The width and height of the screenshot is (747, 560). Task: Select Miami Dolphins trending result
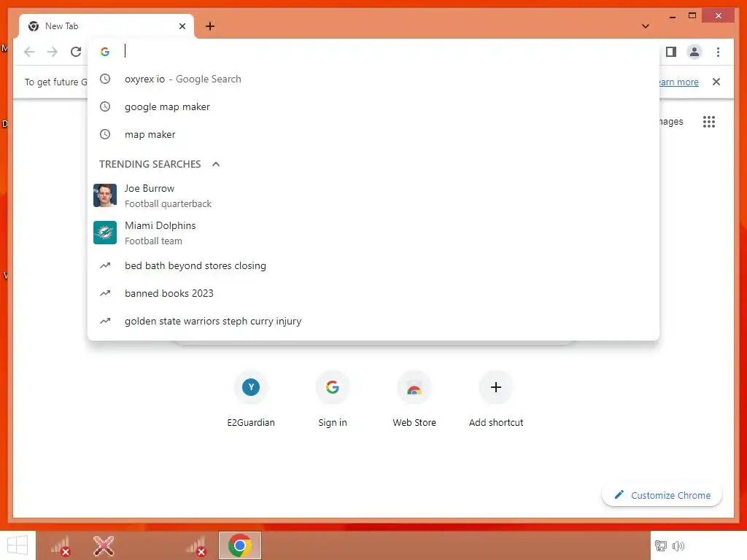pos(373,233)
